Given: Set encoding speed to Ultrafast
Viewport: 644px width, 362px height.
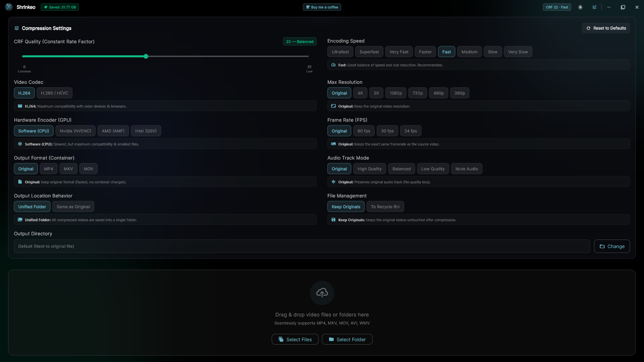Looking at the screenshot, I should [340, 52].
